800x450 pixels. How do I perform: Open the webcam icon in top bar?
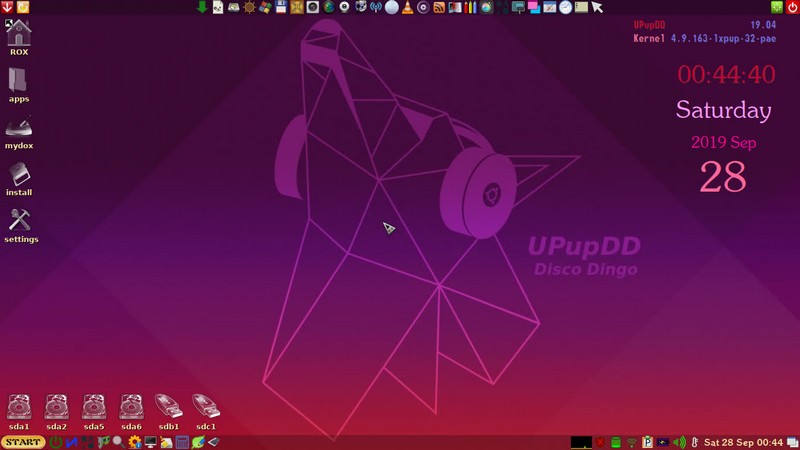click(344, 7)
